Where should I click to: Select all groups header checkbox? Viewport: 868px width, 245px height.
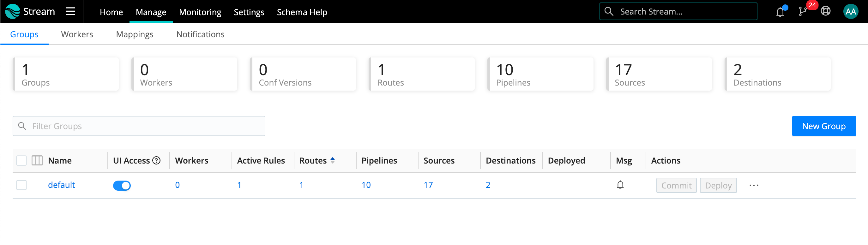click(21, 160)
